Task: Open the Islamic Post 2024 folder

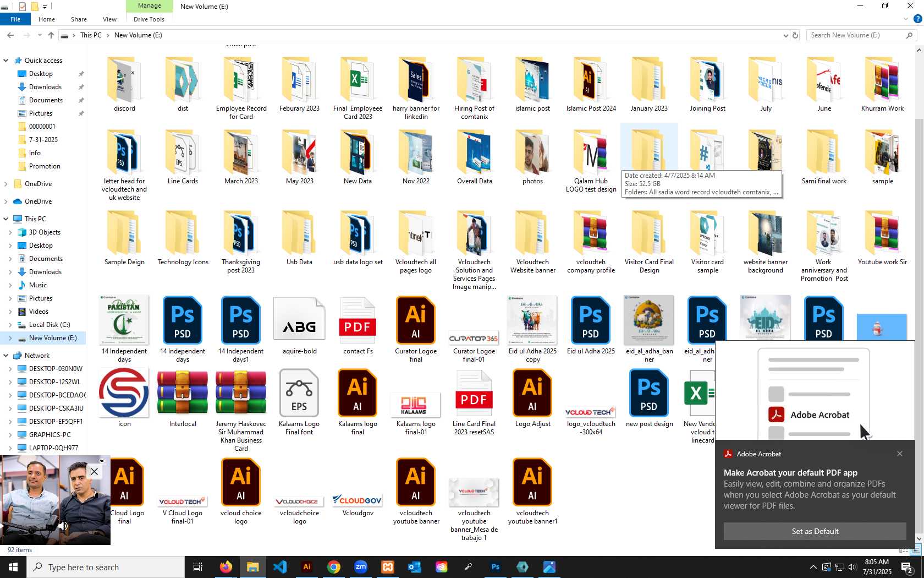Action: click(591, 84)
